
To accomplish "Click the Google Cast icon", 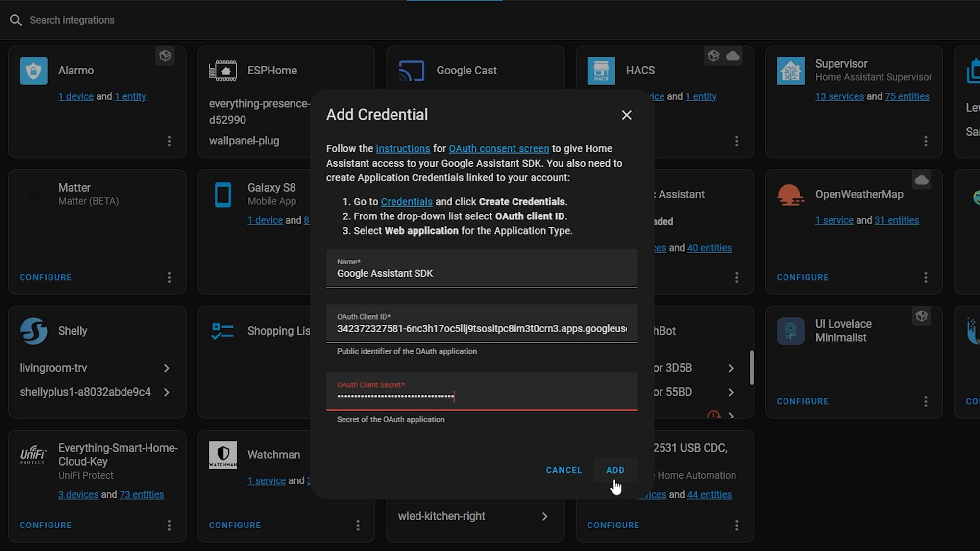I will (412, 71).
